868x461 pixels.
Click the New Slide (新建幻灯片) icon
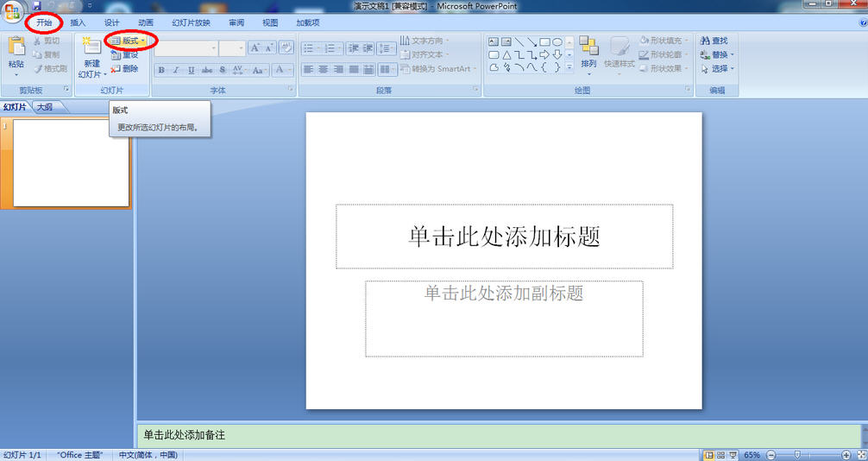click(91, 48)
